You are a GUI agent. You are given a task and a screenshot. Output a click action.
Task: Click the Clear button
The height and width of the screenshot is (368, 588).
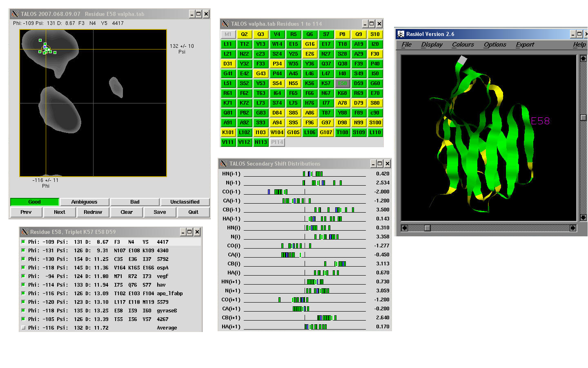pyautogui.click(x=127, y=212)
